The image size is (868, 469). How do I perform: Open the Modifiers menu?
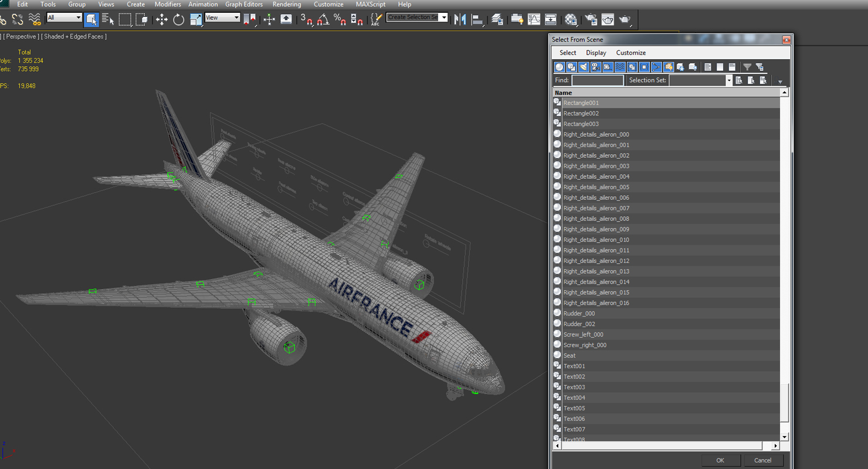pos(168,4)
